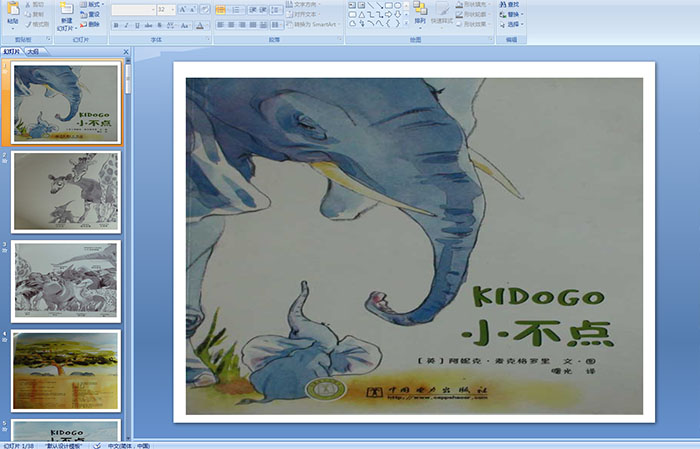Open the Text Direction (文字方向) dropdown
The image size is (700, 449).
(302, 4)
